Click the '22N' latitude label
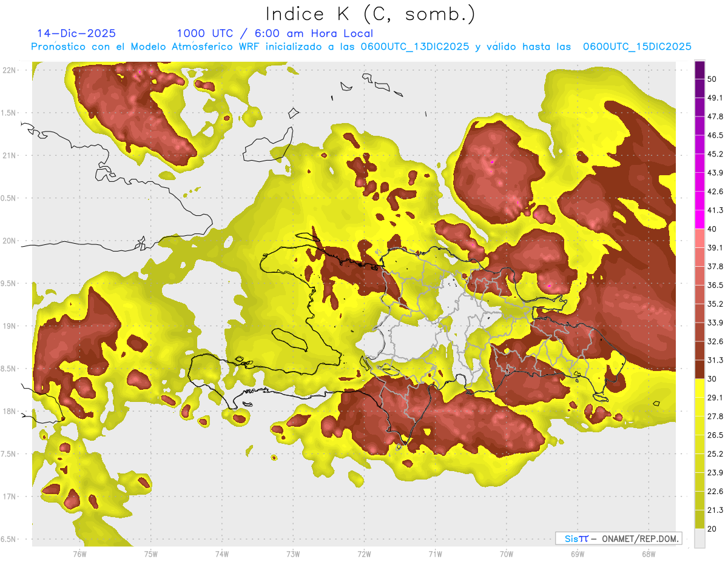The width and height of the screenshot is (728, 562). pos(10,70)
